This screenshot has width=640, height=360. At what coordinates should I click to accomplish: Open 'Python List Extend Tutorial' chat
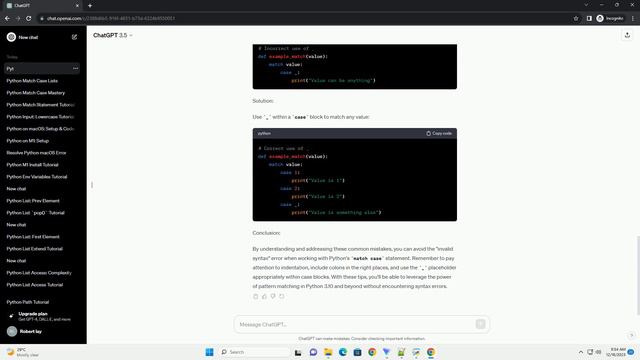point(35,249)
